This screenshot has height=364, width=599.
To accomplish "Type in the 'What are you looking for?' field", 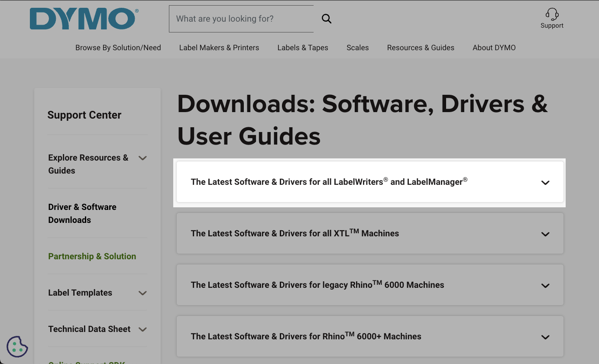I will pos(241,19).
